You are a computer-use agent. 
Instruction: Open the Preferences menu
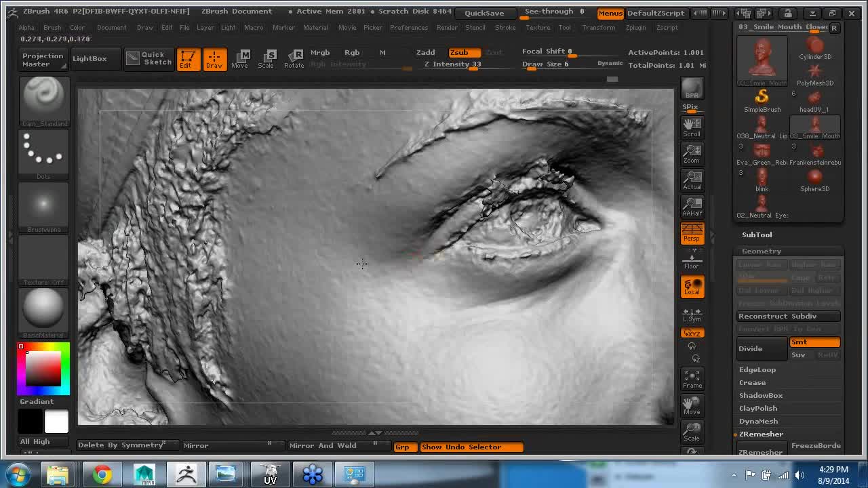click(x=408, y=28)
